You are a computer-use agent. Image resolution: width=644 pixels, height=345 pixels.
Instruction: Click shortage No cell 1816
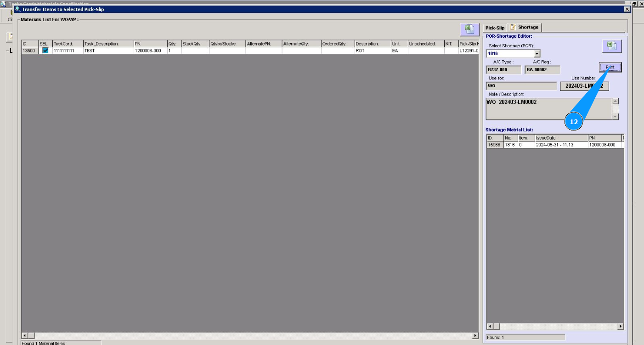tap(510, 145)
